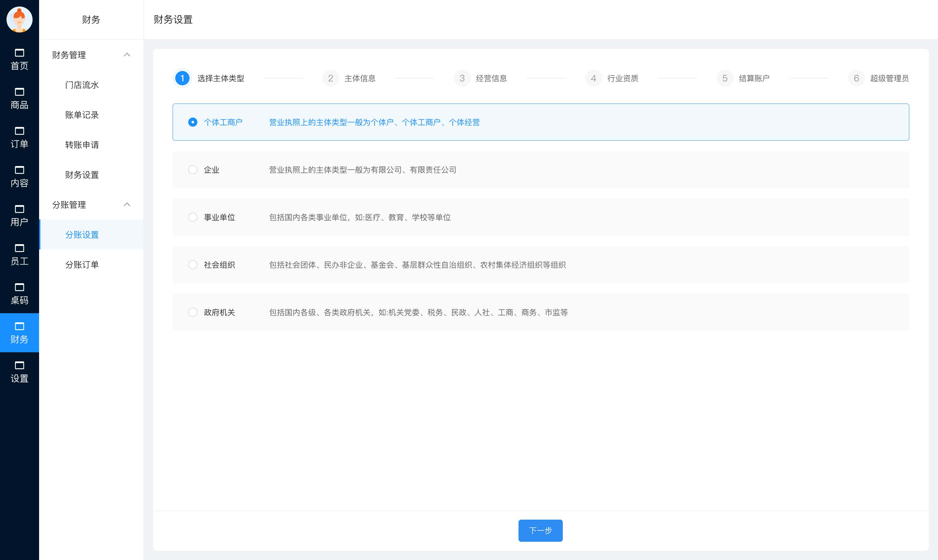Collapse the 财务管理 menu group
This screenshot has width=938, height=560.
point(127,55)
